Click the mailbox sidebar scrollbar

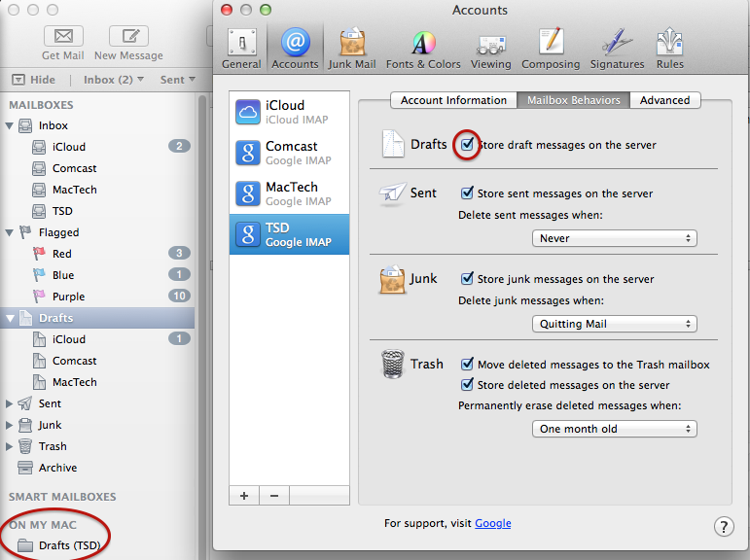coord(202,325)
